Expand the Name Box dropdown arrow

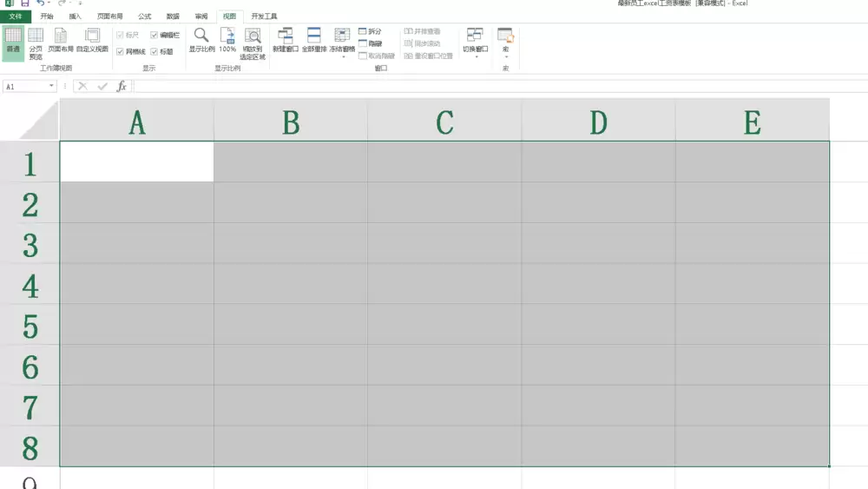[x=51, y=86]
